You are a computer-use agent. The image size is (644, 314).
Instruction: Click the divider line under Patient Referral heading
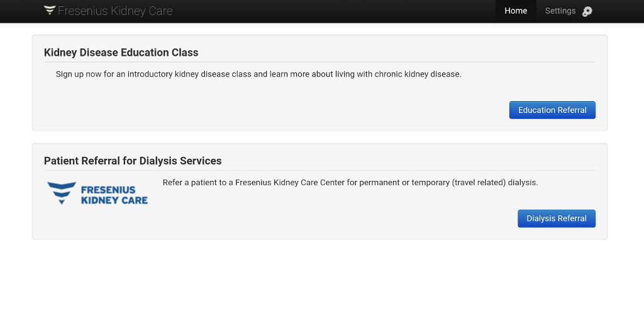[319, 171]
